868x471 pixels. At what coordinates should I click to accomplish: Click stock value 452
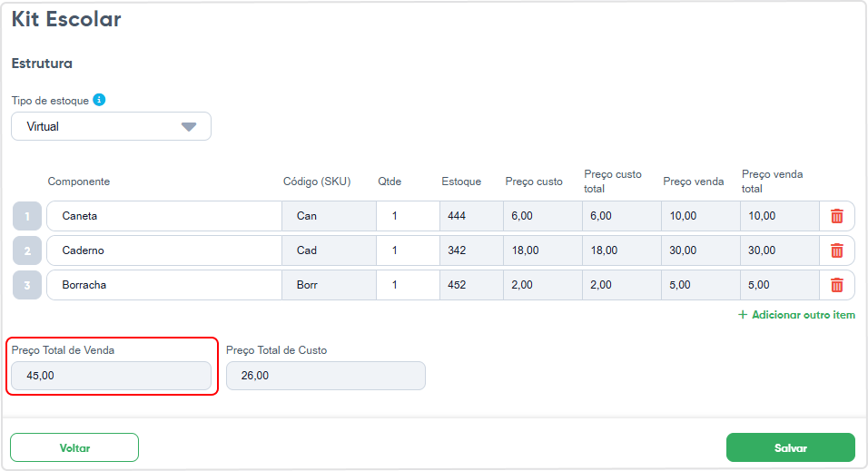point(471,284)
